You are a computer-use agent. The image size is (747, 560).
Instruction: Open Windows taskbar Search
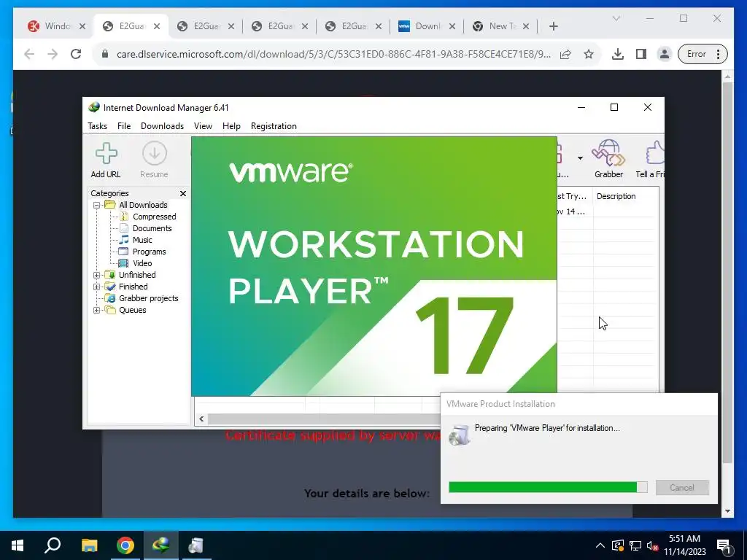click(53, 545)
